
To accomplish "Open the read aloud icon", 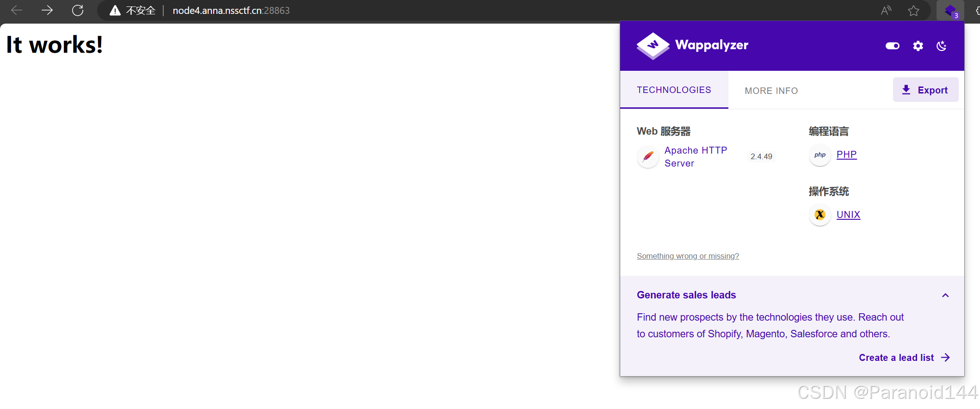I will tap(886, 11).
